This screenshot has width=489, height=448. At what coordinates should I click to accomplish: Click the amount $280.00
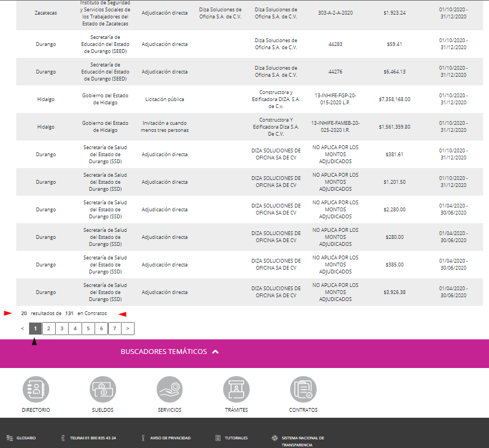pyautogui.click(x=394, y=237)
